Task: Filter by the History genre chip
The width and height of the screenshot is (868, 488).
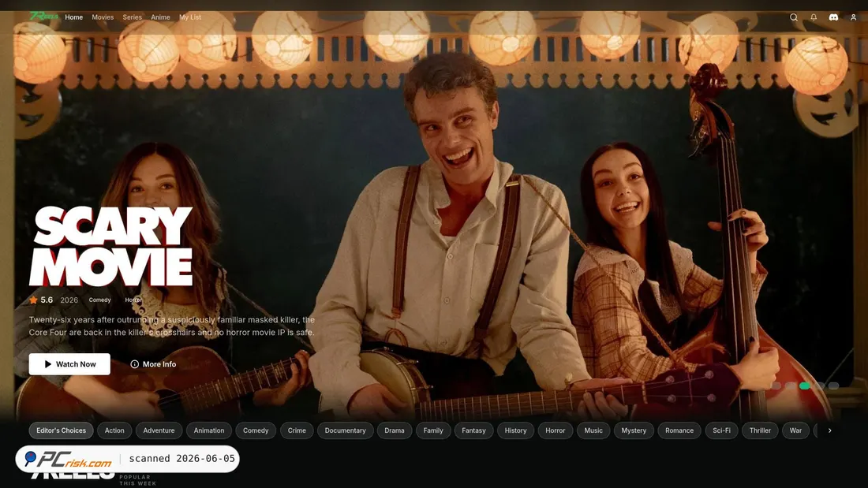Action: pyautogui.click(x=515, y=430)
